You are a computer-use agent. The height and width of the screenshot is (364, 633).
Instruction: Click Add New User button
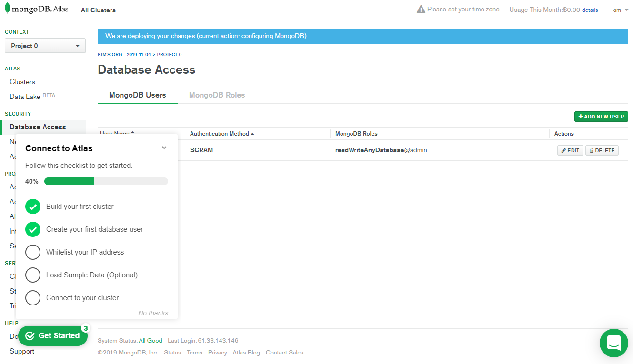tap(601, 117)
